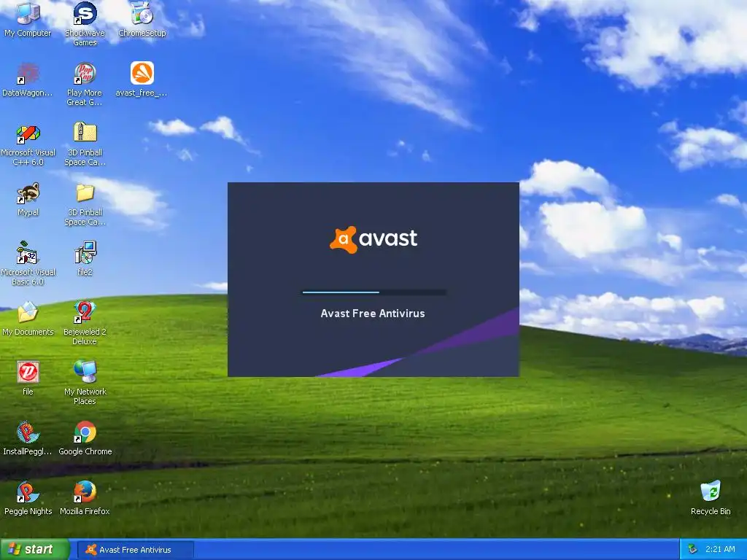Click the system tray icon beside clock
This screenshot has width=747, height=560.
coord(693,550)
